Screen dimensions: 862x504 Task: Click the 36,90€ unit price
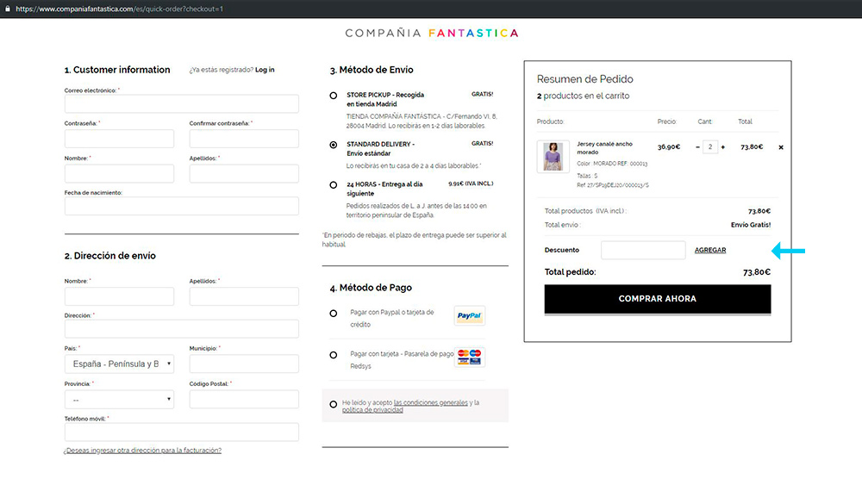coord(669,146)
